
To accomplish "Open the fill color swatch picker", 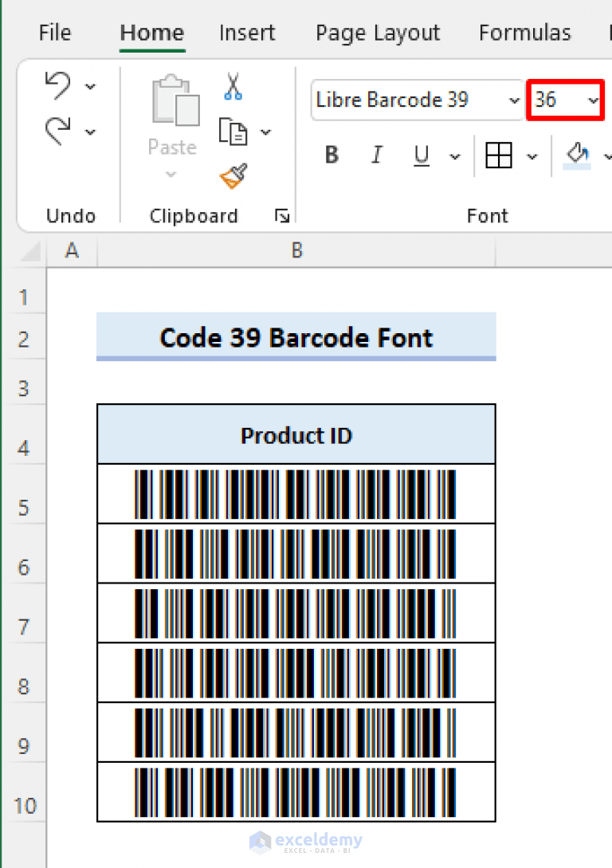I will tap(607, 155).
